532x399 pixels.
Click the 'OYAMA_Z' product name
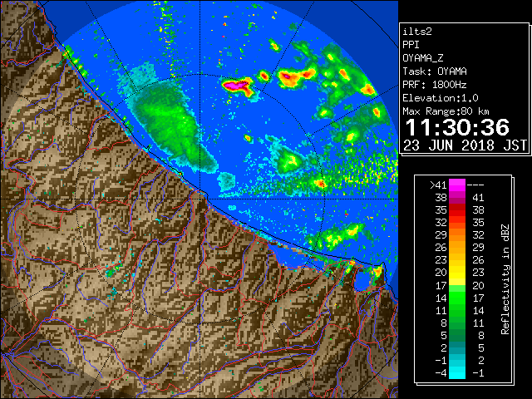423,58
